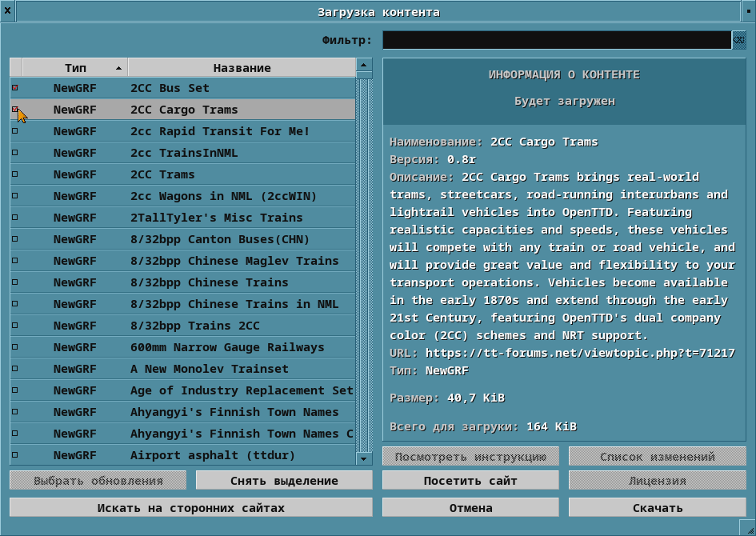
Task: Open Посмотреть инструкцию for 2CC Cargo Trams
Action: [470, 456]
